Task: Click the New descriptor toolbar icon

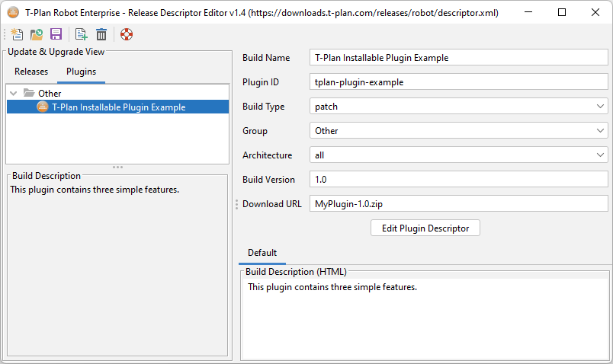Action: (x=17, y=34)
